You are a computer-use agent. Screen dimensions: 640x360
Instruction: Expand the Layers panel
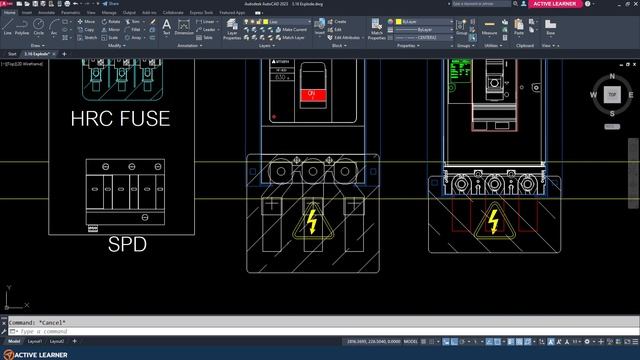(x=267, y=46)
